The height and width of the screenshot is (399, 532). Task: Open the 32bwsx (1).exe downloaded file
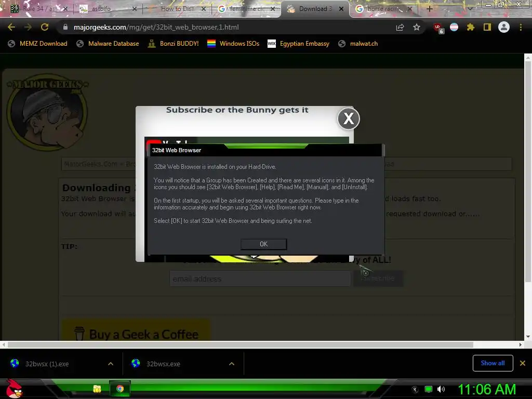click(47, 364)
